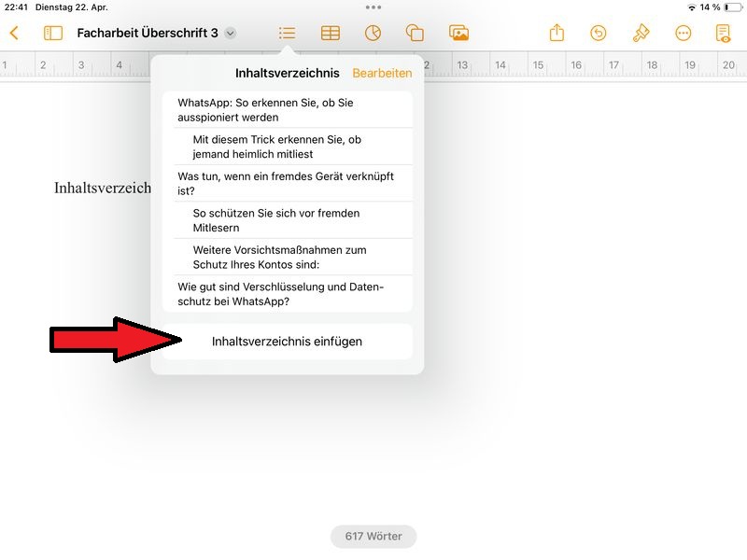This screenshot has width=747, height=560.
Task: Open the media/photo insert icon
Action: tap(458, 33)
